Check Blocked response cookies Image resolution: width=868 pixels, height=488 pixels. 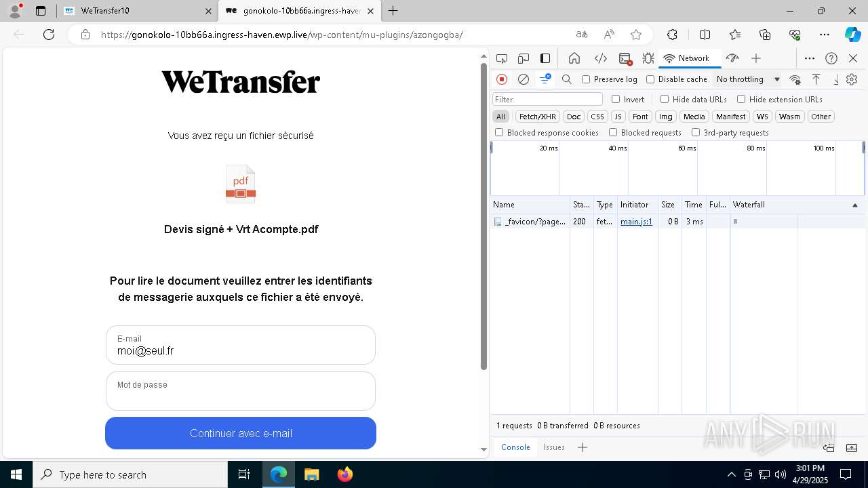click(499, 133)
